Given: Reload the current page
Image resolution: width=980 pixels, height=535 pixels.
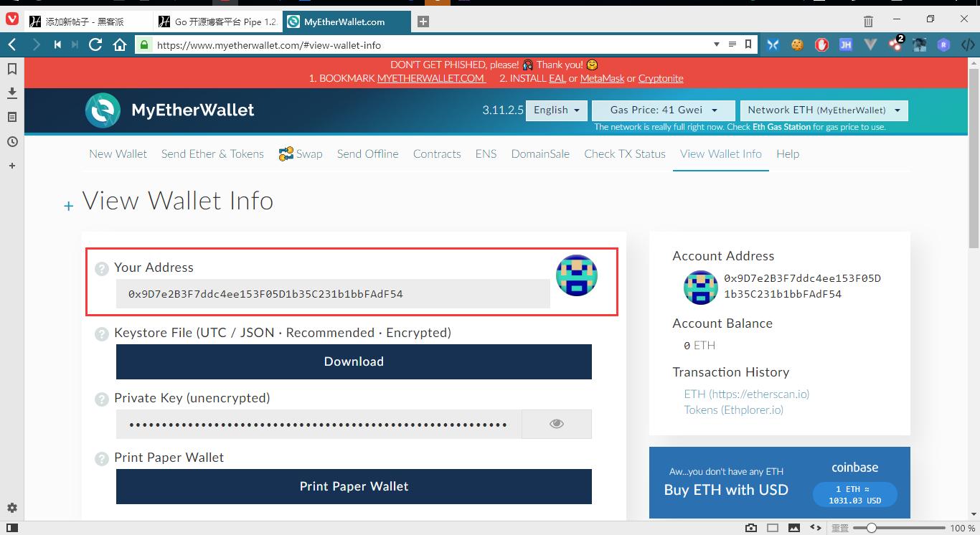Looking at the screenshot, I should (x=95, y=44).
